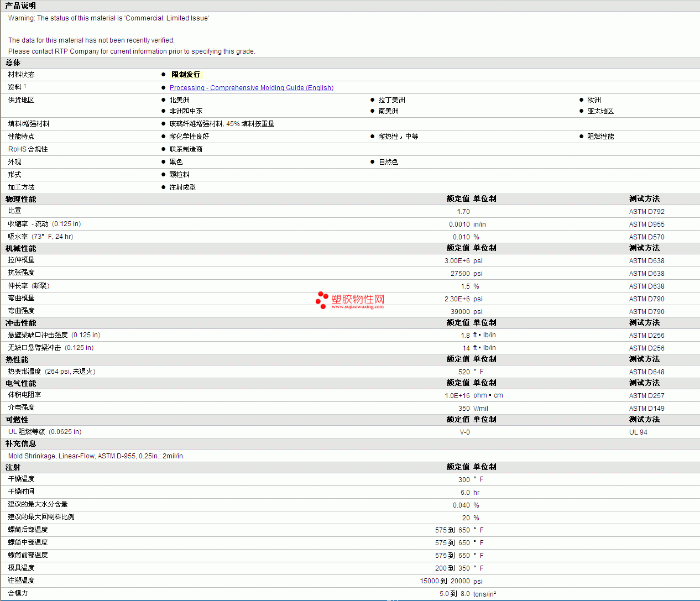Click the 螺筒前部温度 row label
This screenshot has height=601, width=700.
[28, 555]
